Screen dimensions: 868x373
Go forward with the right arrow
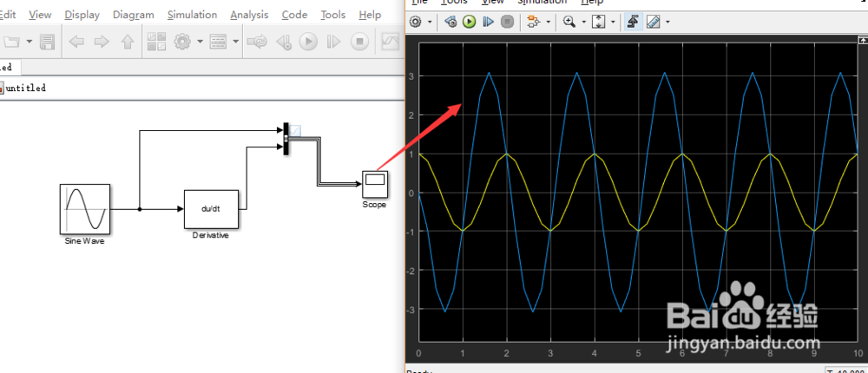tap(102, 42)
